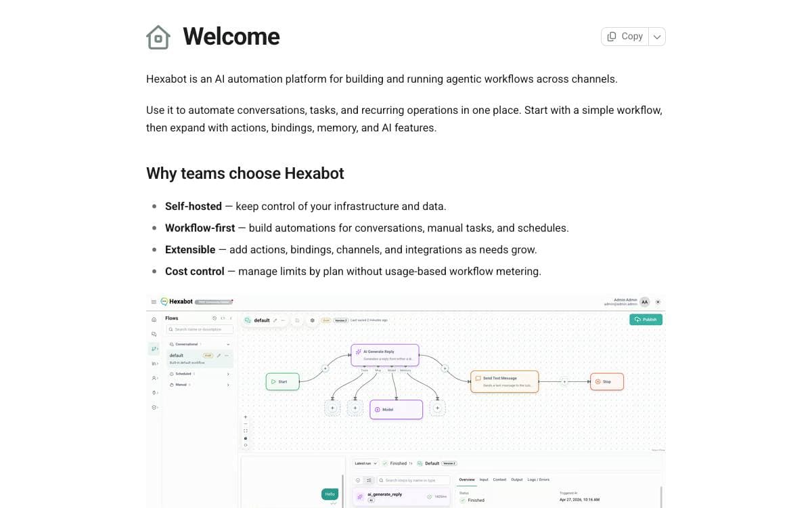Click plus between Send Text Message and Stop
The width and height of the screenshot is (812, 508).
564,381
